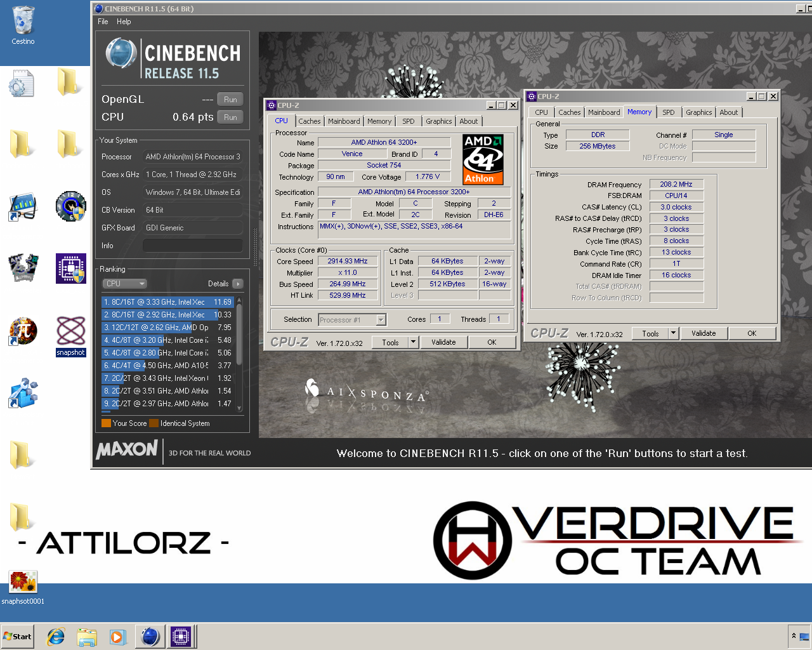812x650 pixels.
Task: Run the CPU benchmark
Action: tap(230, 117)
